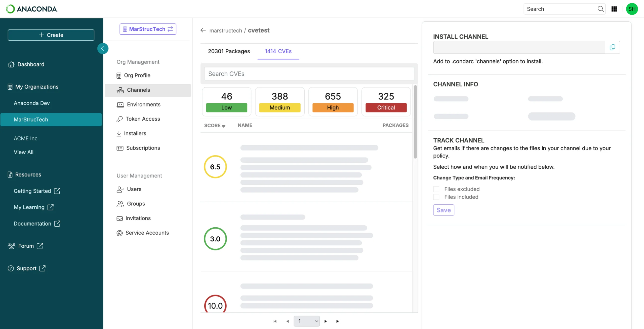Save the email notification preferences
Image resolution: width=644 pixels, height=329 pixels.
click(444, 210)
